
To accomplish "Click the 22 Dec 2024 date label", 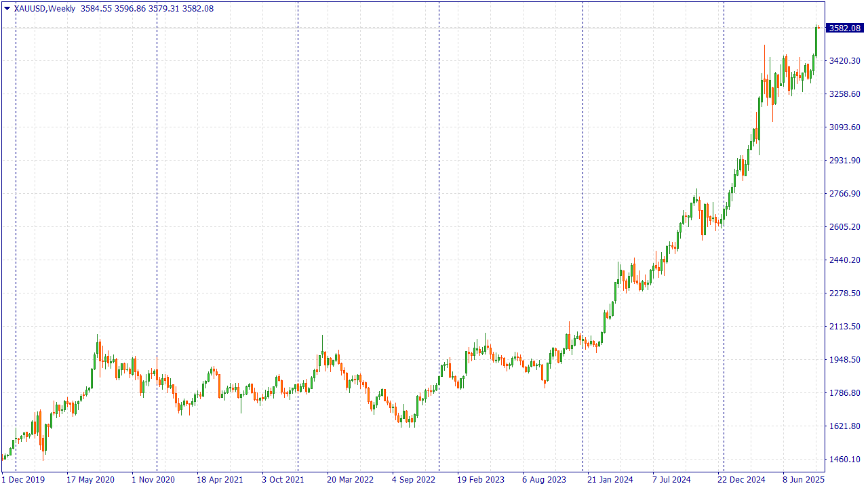I will coord(741,480).
